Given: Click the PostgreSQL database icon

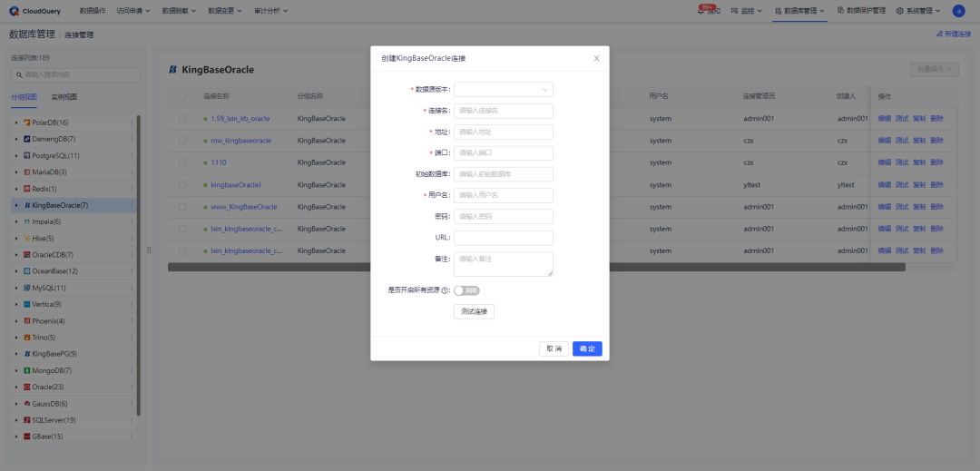Looking at the screenshot, I should click(27, 155).
